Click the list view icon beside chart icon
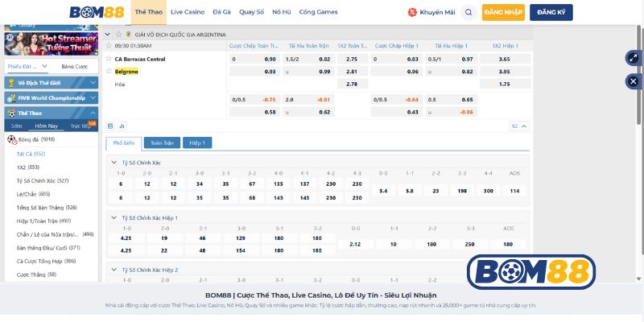Screen dimensions: 644x322 [x=110, y=126]
